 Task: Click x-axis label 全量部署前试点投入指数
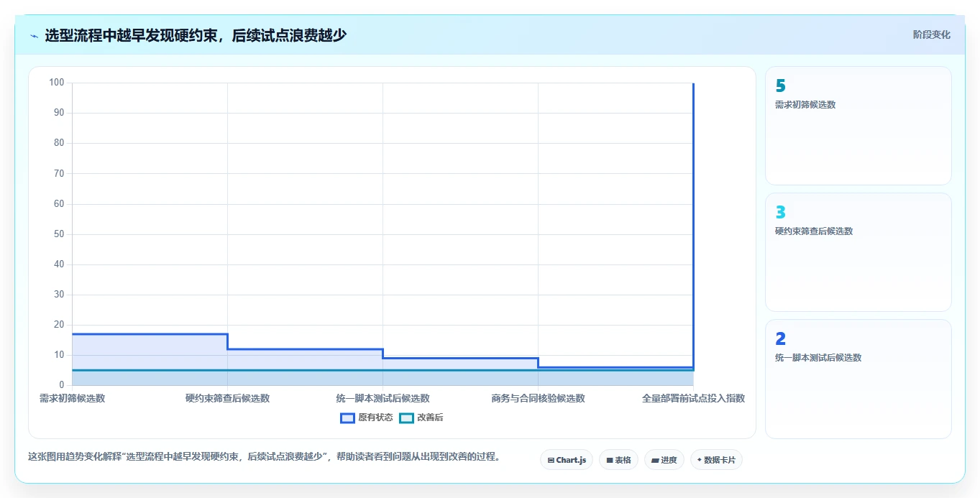click(693, 398)
